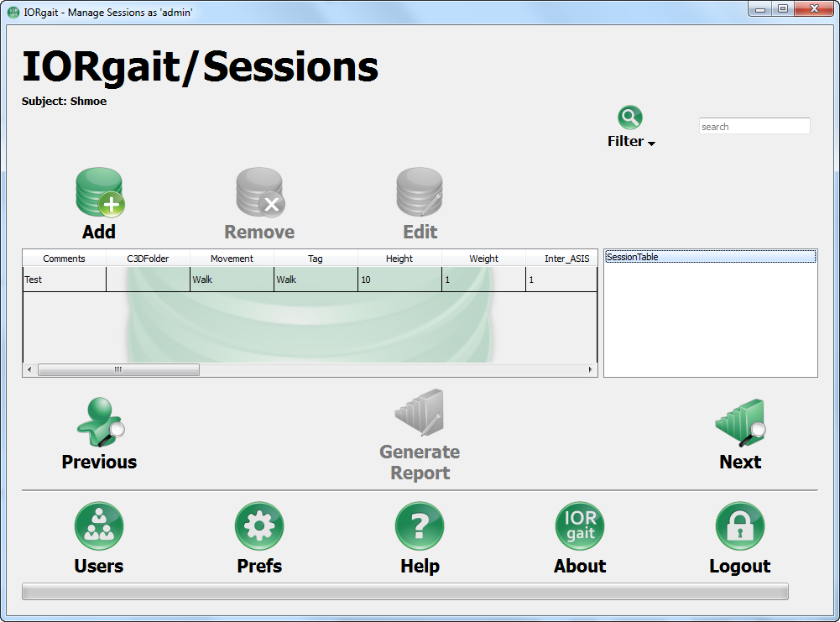Select the Weight cell with value 1
This screenshot has height=622, width=840.
483,280
